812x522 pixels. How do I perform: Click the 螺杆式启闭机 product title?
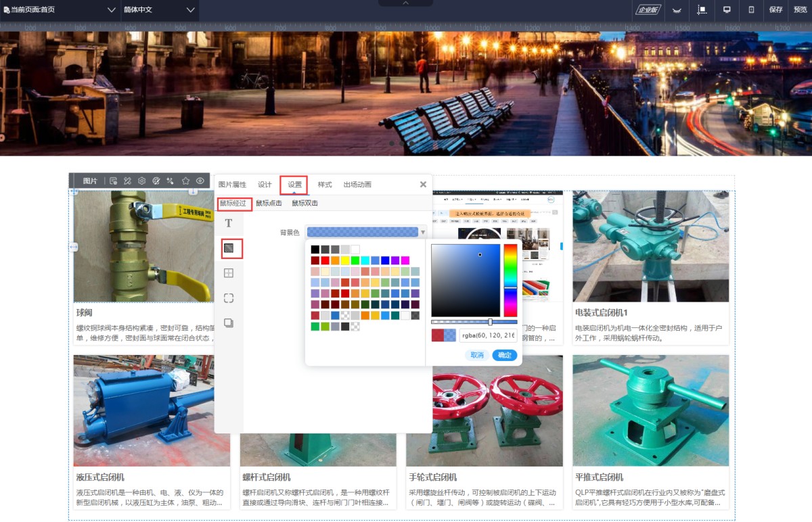point(267,477)
